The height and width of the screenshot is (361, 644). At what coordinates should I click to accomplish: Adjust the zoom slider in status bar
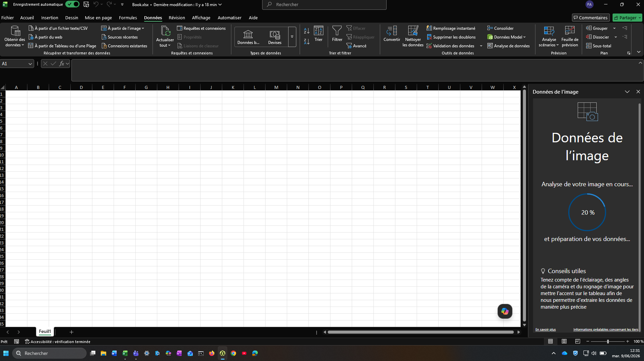pos(607,341)
